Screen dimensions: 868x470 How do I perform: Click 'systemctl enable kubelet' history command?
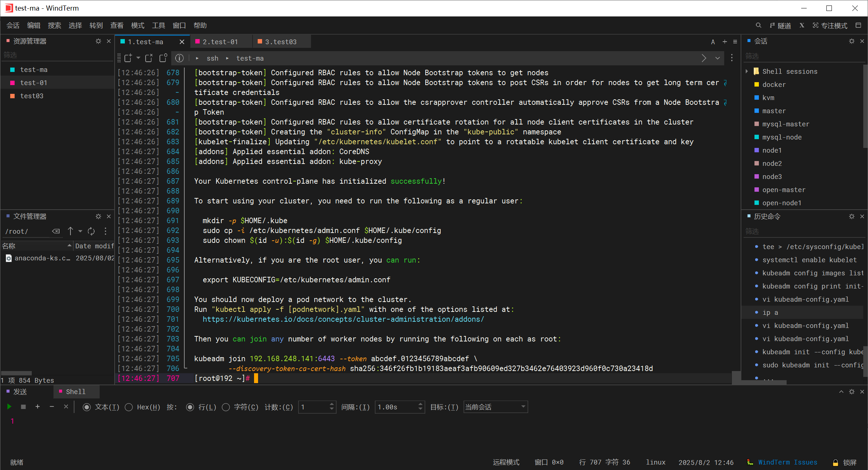809,260
